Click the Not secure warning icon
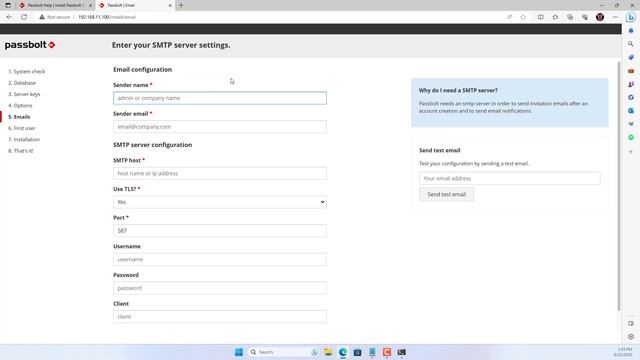 (42, 17)
